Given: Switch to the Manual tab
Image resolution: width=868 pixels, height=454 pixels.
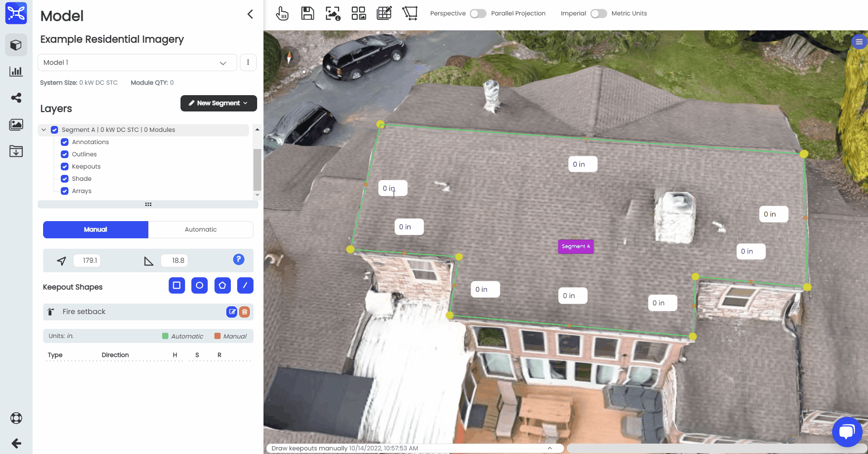Looking at the screenshot, I should [x=96, y=230].
